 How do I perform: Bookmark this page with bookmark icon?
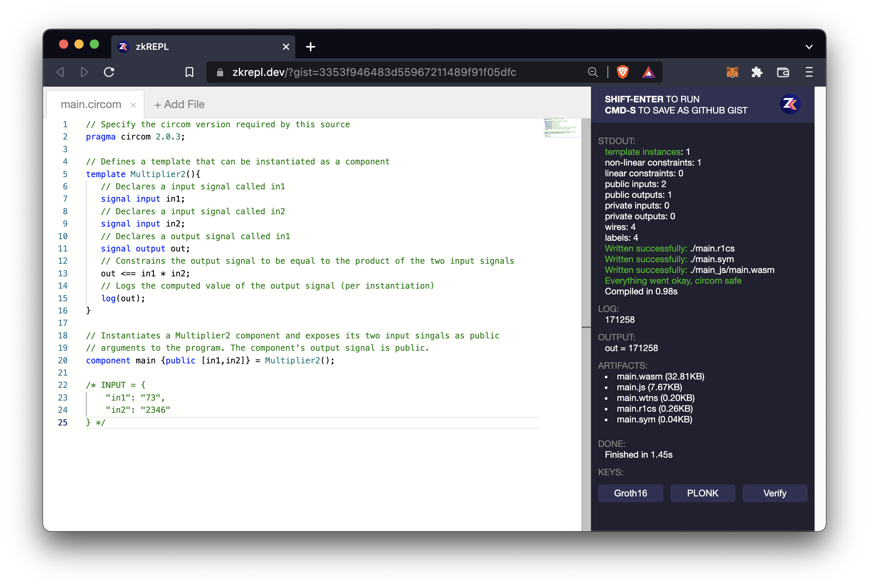tap(189, 72)
